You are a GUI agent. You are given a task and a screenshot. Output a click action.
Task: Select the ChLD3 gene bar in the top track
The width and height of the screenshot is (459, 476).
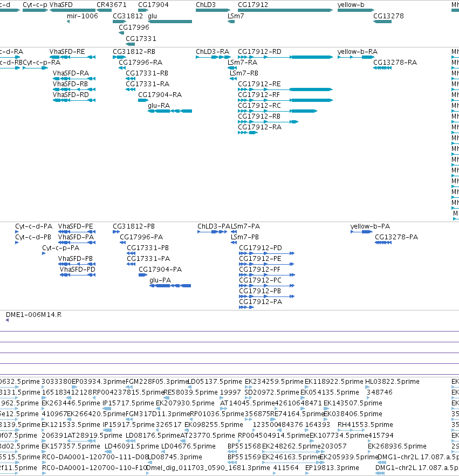(213, 10)
